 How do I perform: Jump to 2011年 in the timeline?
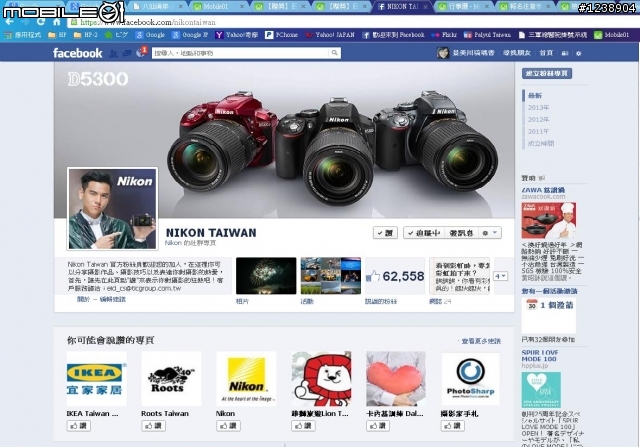[x=538, y=131]
